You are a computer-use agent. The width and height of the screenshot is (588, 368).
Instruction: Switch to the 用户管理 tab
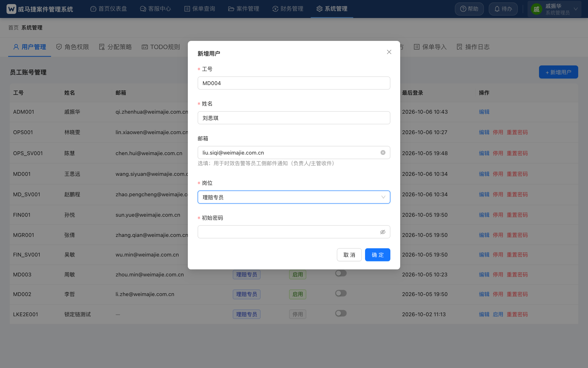[30, 47]
